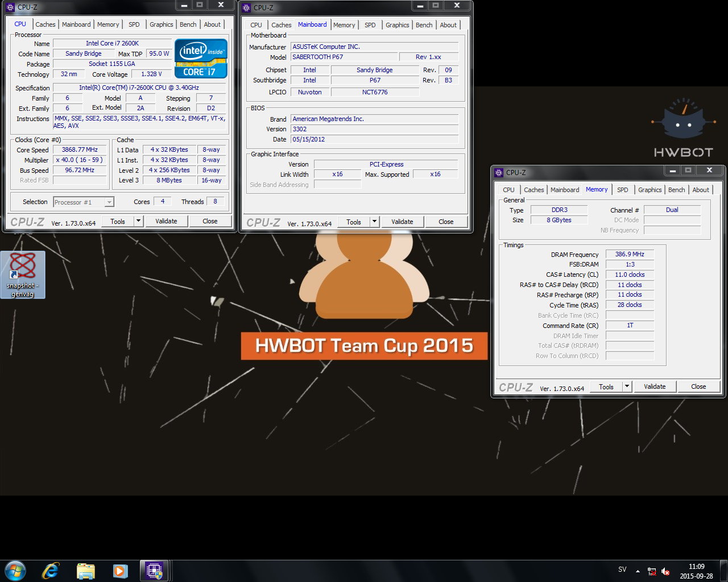Select the DRAM Frequency 386.9 MHz value
The height and width of the screenshot is (582, 728).
pos(630,255)
